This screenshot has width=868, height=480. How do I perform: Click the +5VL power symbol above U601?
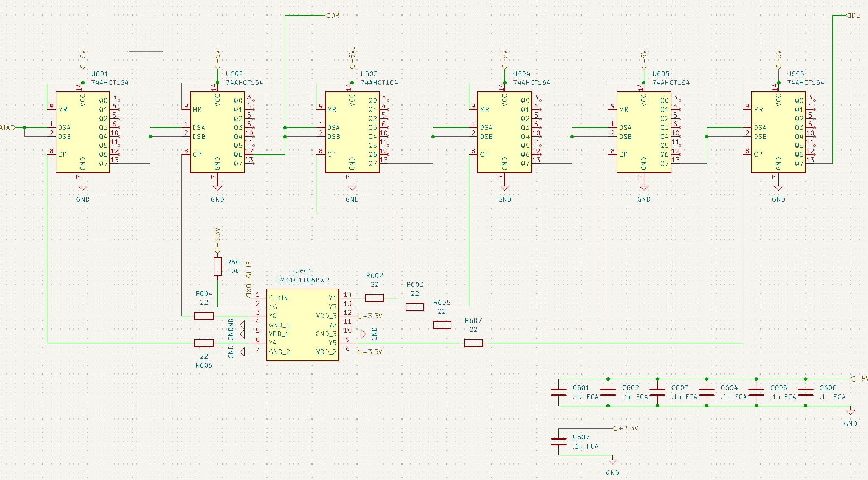tap(83, 58)
